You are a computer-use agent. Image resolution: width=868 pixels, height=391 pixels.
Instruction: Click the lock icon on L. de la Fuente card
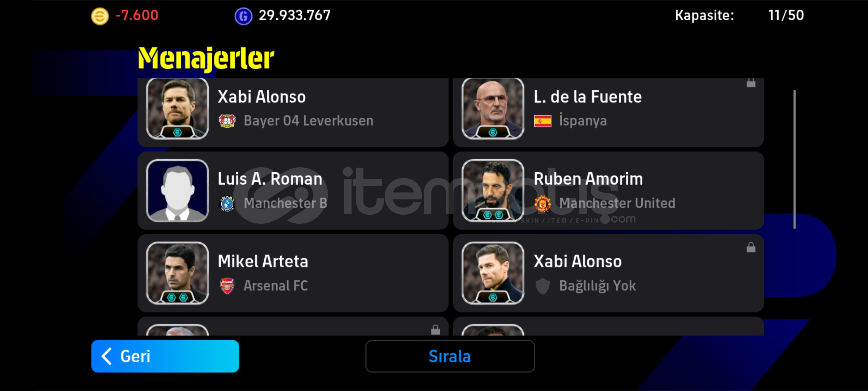751,83
